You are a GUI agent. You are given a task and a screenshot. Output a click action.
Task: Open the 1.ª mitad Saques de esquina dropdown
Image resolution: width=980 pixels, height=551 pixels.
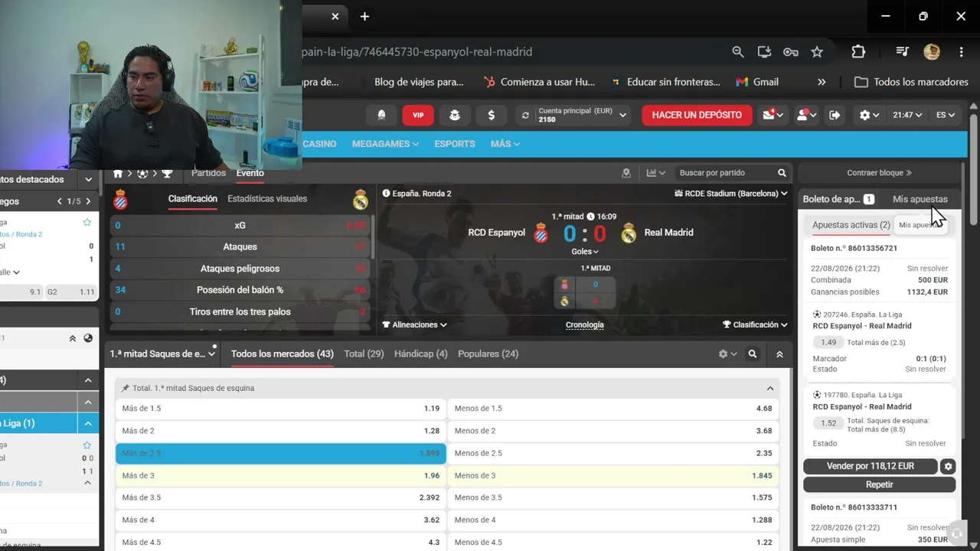pyautogui.click(x=163, y=354)
